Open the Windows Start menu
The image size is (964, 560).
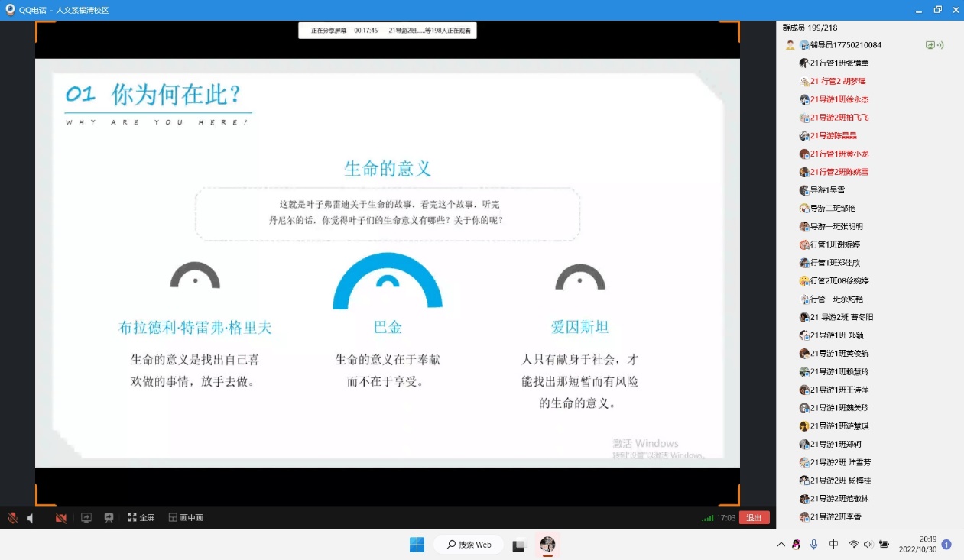coord(417,545)
